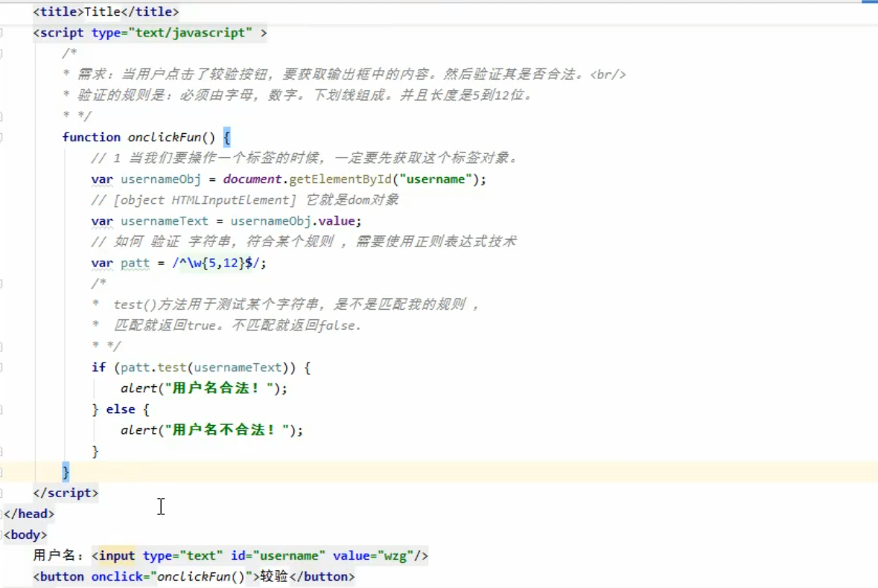Click the onclick="onclickFun()" attribute

coord(172,577)
